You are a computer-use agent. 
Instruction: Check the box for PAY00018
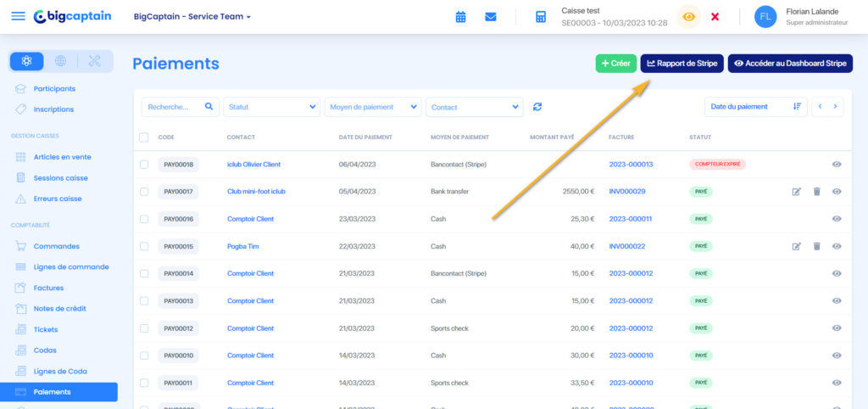click(x=144, y=164)
